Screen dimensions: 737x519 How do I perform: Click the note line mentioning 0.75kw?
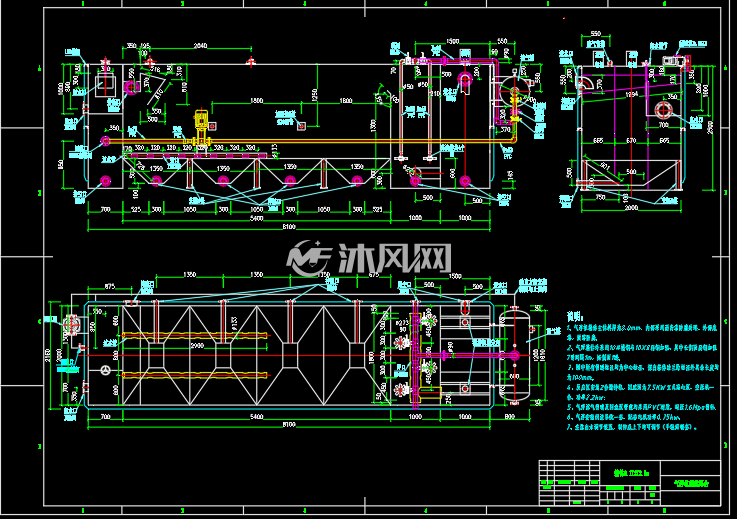624,417
